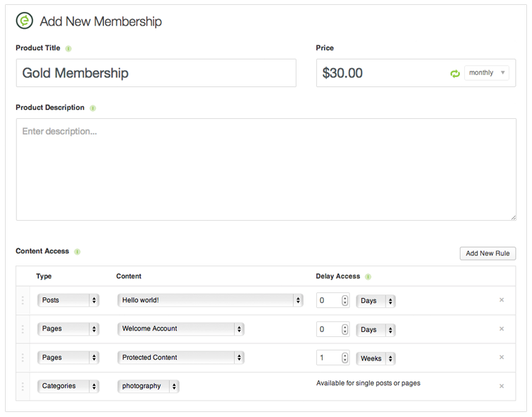Click the green recurring billing icon
This screenshot has width=532, height=417.
click(455, 73)
